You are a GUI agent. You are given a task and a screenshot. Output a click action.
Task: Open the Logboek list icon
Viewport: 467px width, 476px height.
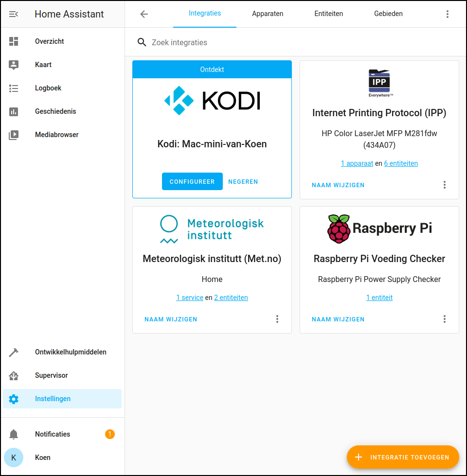pos(14,88)
